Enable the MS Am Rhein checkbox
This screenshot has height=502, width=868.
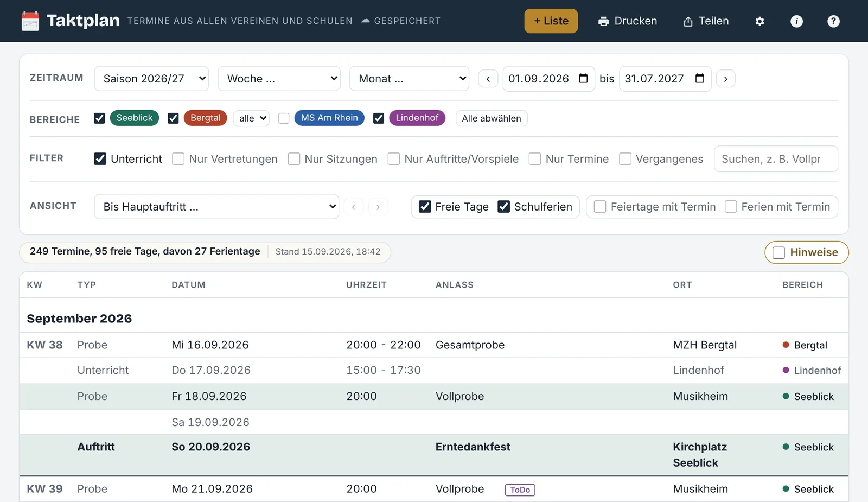tap(284, 118)
